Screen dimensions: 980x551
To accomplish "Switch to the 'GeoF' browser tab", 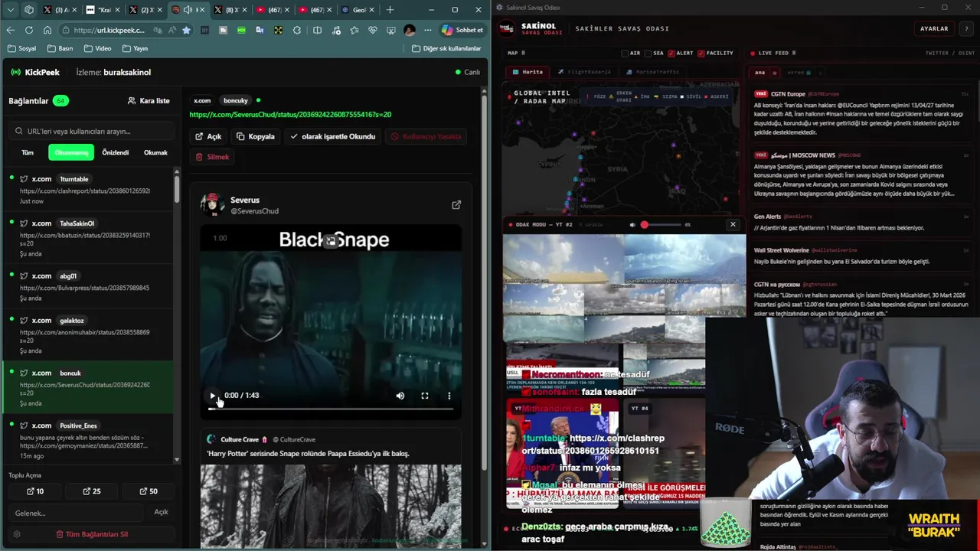I will (359, 10).
